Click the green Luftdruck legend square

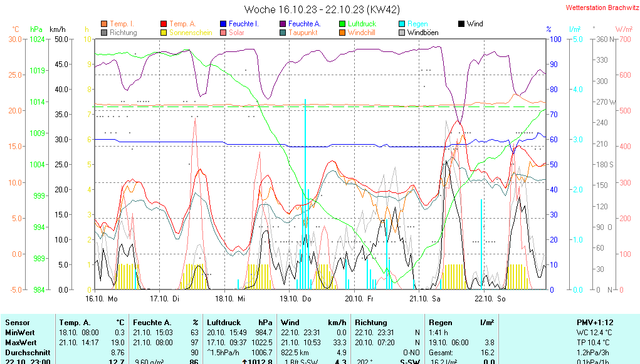(342, 24)
